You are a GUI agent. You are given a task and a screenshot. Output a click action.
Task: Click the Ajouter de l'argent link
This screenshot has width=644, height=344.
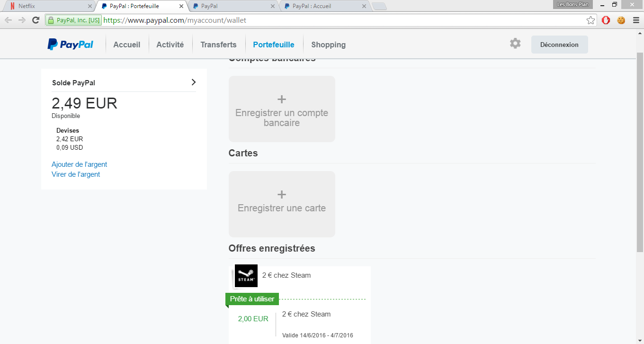tap(80, 164)
